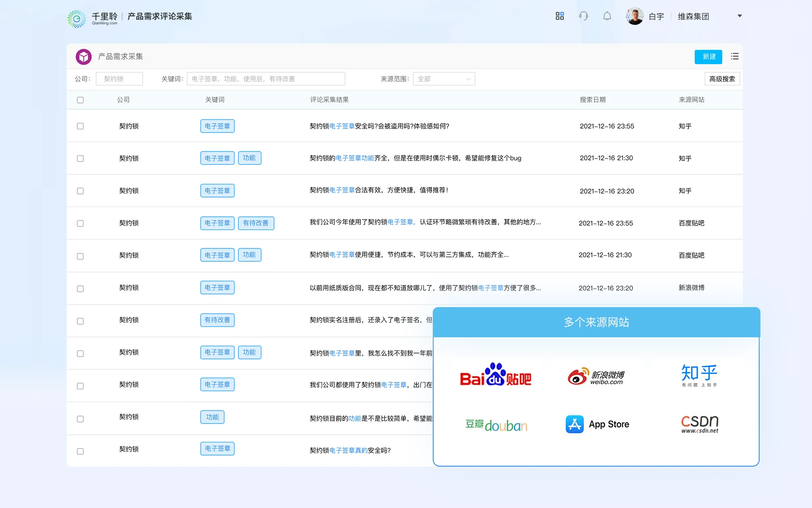Click the lone 功能 tag in 比较简单 row
812x508 pixels.
click(212, 417)
